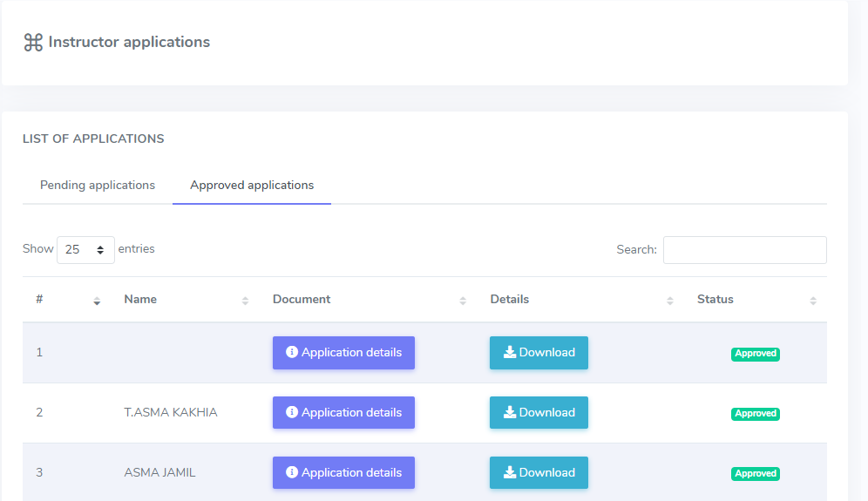The image size is (868, 501).
Task: Sort by Document column arrows
Action: tap(463, 301)
